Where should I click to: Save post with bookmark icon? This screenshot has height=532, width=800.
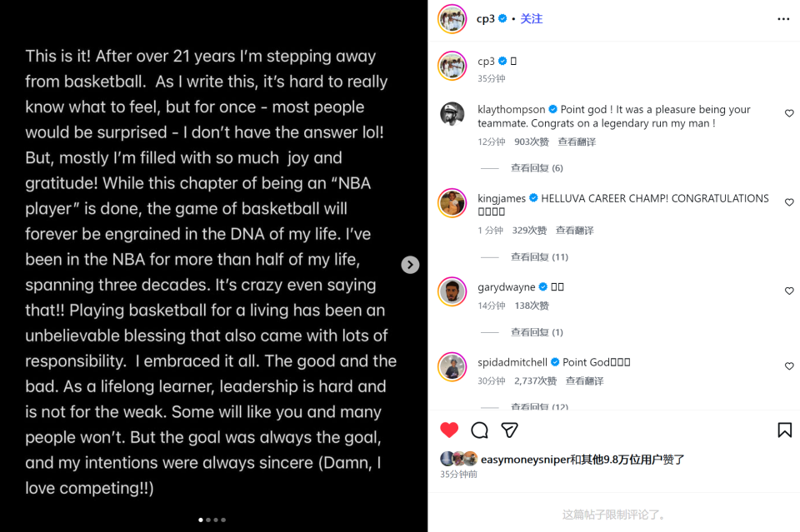[x=784, y=430]
